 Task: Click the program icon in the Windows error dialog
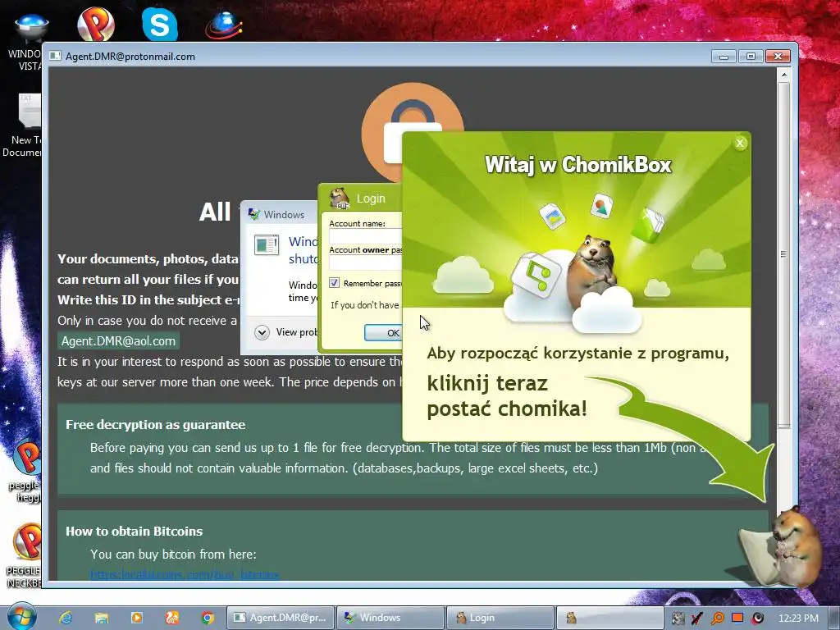pos(267,244)
